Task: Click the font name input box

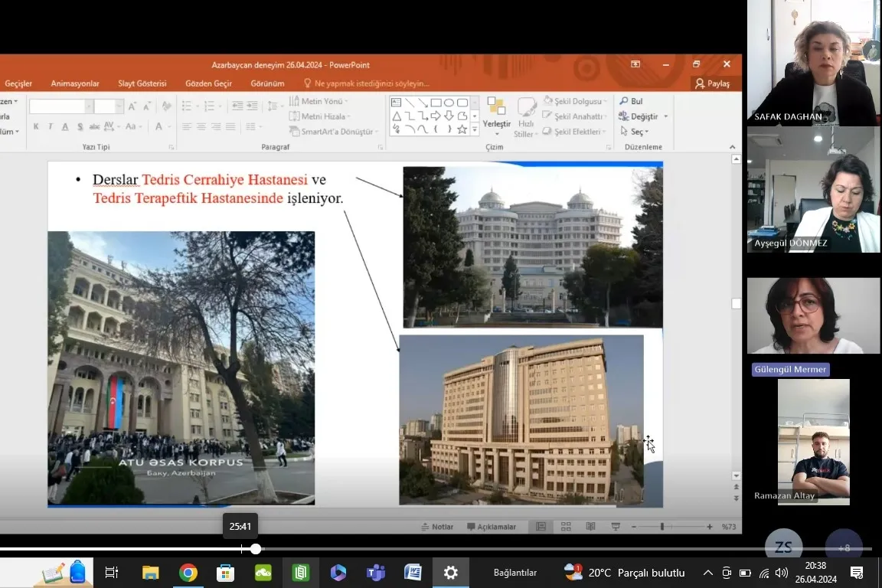Action: [x=57, y=106]
